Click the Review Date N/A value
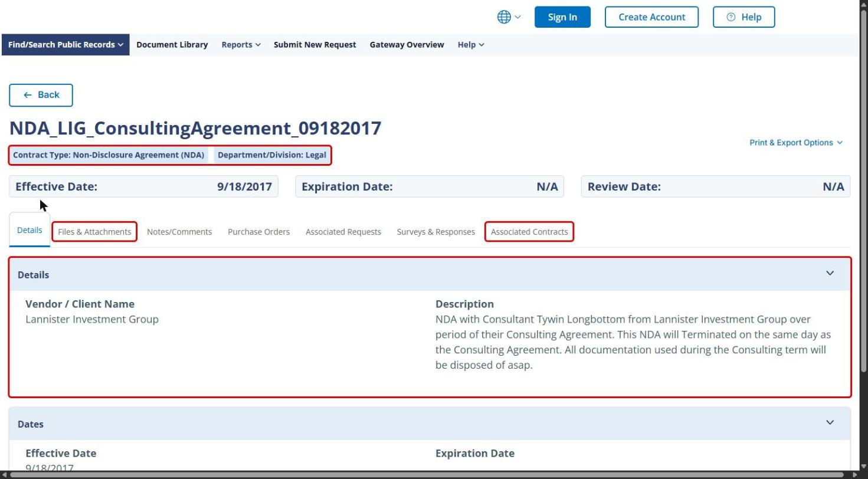 click(x=833, y=186)
